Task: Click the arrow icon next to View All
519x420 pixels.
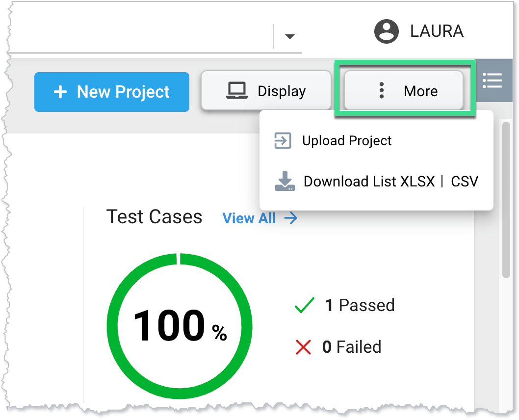Action: click(291, 218)
